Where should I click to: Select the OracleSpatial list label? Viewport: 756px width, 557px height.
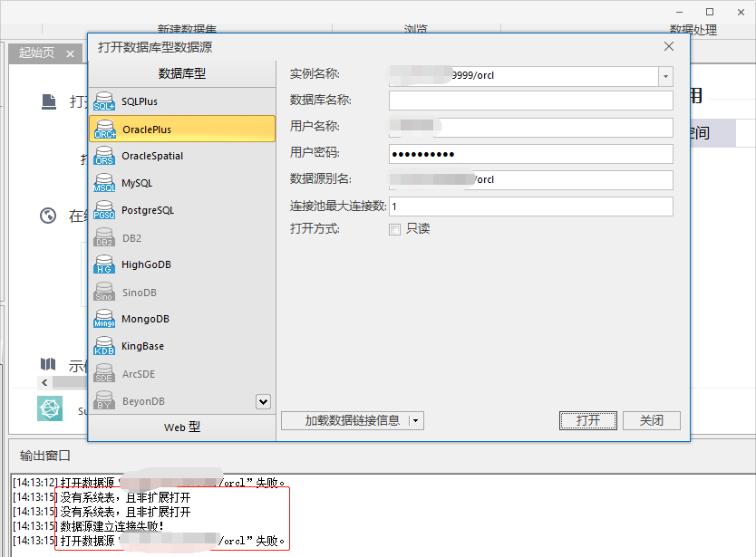(x=152, y=156)
